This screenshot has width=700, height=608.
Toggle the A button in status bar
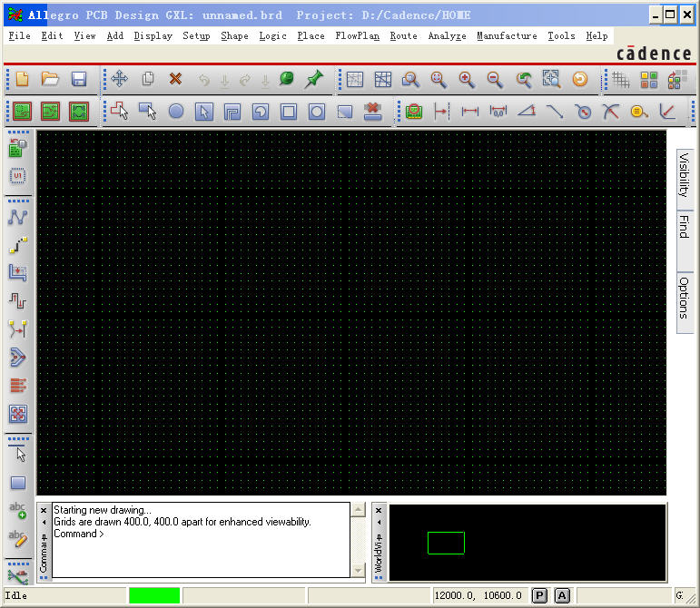click(562, 595)
